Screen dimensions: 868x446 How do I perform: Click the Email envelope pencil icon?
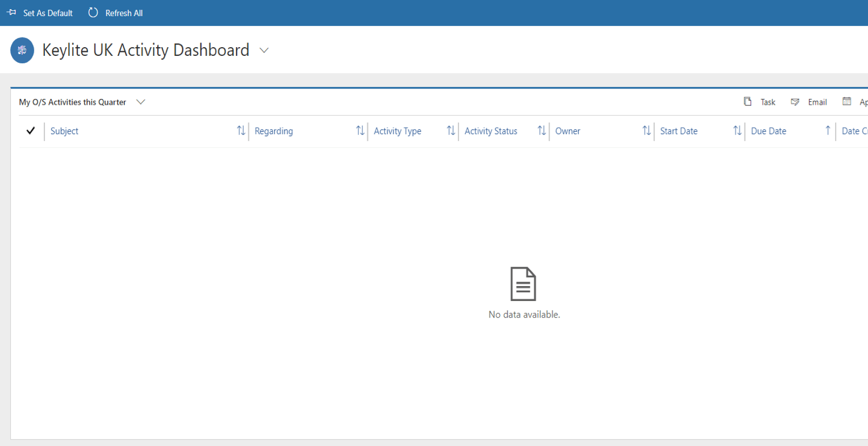click(x=795, y=102)
